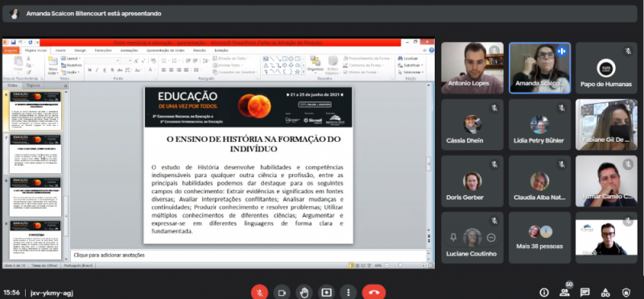Click the Colar paste button

point(18,64)
